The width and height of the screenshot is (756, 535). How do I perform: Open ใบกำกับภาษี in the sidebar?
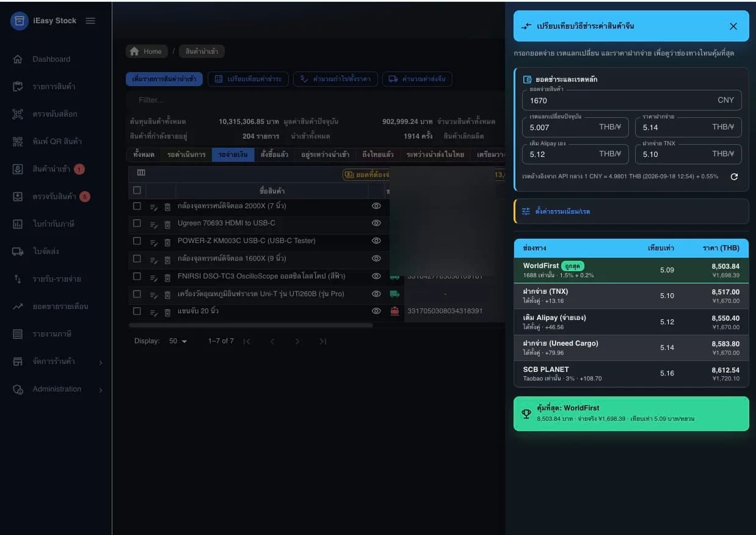[x=53, y=224]
